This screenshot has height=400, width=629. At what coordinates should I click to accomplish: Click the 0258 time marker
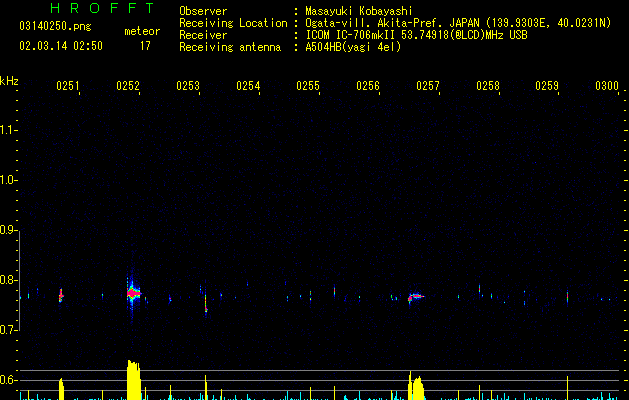click(x=488, y=86)
